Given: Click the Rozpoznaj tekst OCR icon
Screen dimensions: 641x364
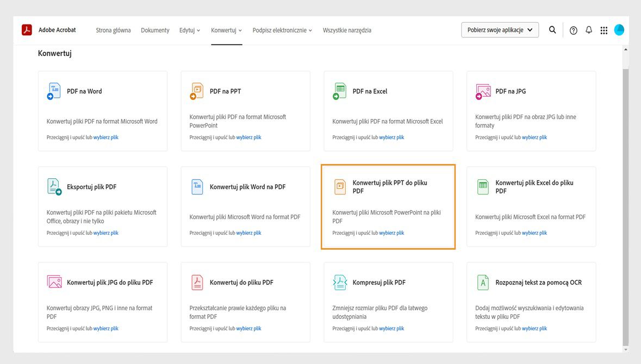Looking at the screenshot, I should tap(482, 283).
